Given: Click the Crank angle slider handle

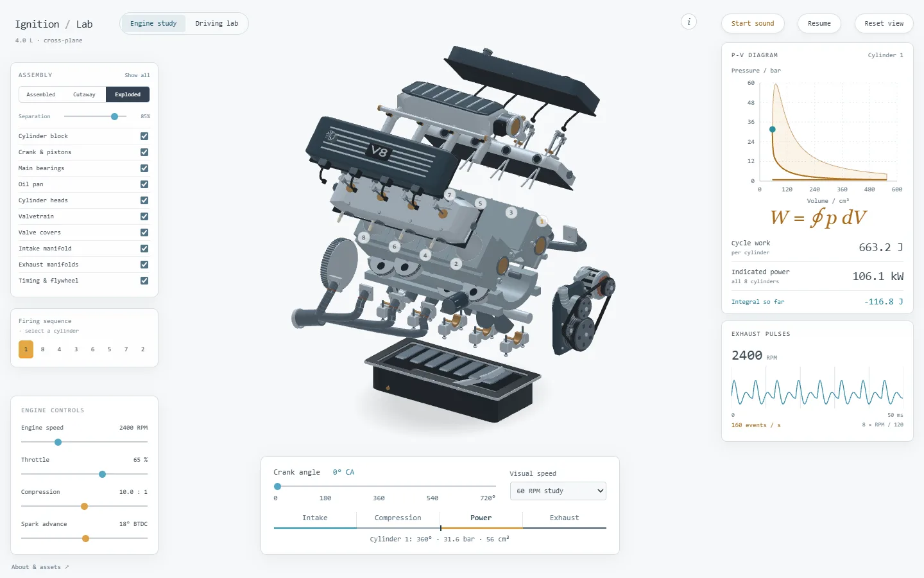Looking at the screenshot, I should tap(277, 486).
